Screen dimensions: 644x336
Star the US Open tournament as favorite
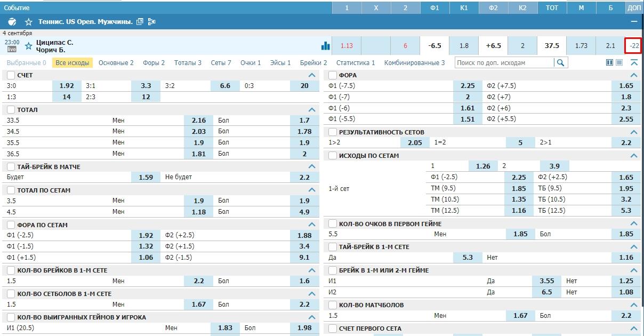pos(29,22)
